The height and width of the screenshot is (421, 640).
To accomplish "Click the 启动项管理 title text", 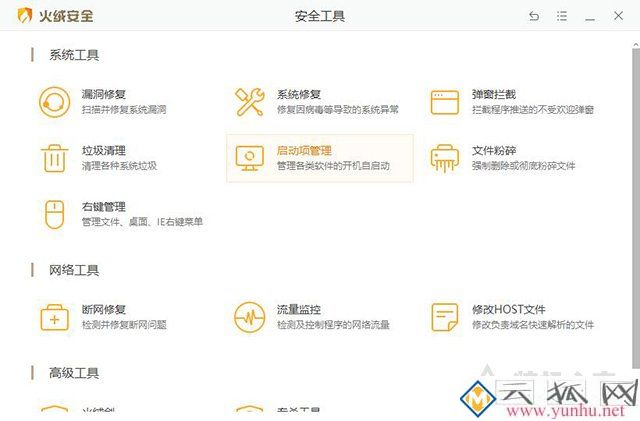I will 304,151.
